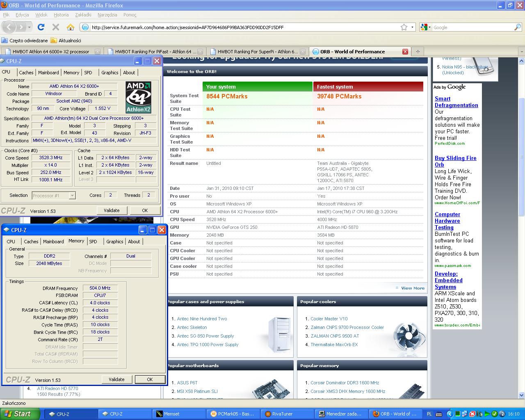
Task: Open the Aktualności feed bookmark
Action: coord(66,40)
